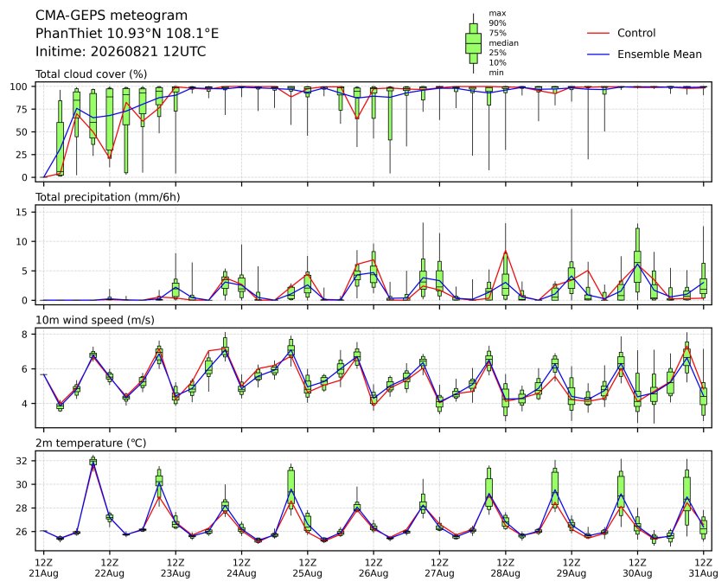Click the 12Z 29Aug x-axis label

tap(571, 568)
